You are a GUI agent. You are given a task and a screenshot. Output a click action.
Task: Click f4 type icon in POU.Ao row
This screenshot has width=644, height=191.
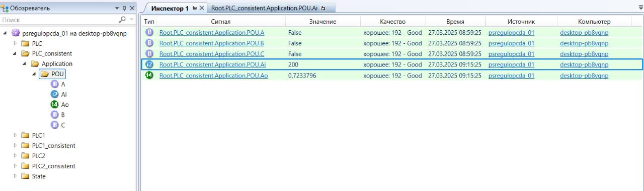pos(149,75)
